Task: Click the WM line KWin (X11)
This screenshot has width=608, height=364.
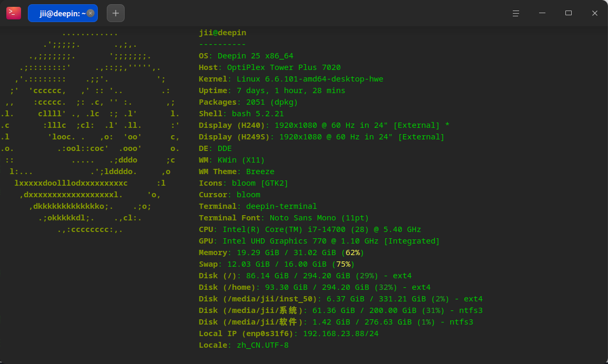Action: tap(232, 160)
